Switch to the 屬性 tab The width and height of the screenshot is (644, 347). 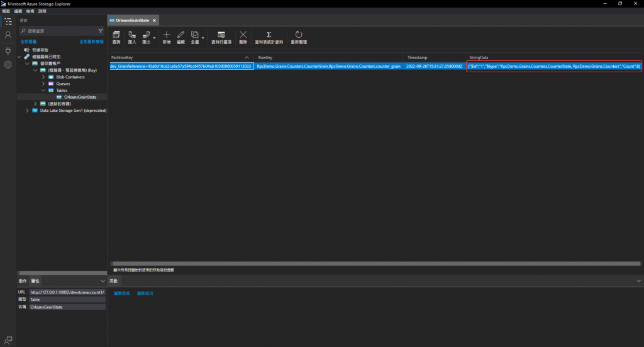tap(35, 281)
